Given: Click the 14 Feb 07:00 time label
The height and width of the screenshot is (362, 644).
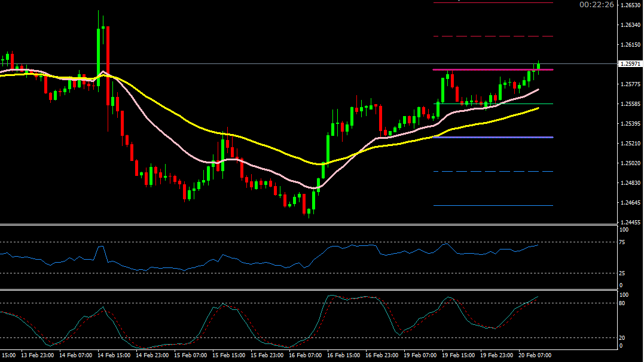Looking at the screenshot, I should pos(75,355).
